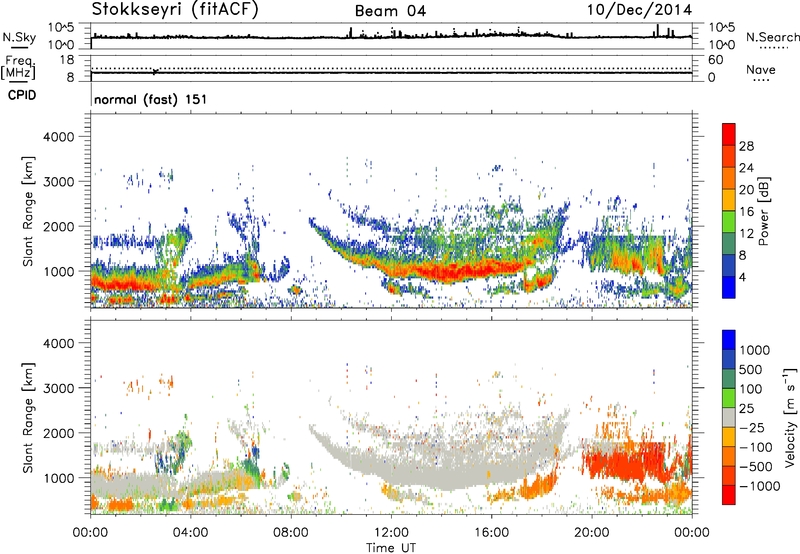Click the red bottom of the velocity colorbar

(729, 495)
